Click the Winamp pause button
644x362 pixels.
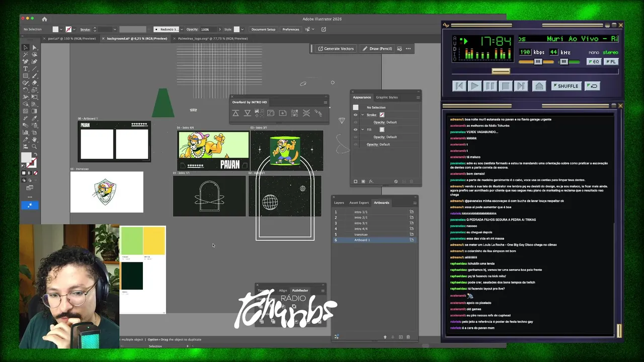pyautogui.click(x=490, y=86)
